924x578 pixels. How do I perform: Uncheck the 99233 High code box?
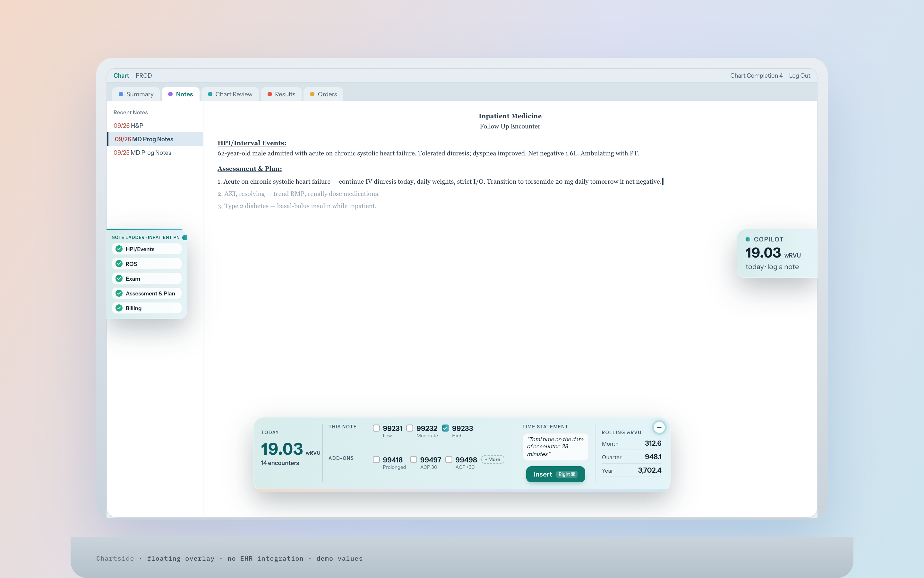click(446, 428)
